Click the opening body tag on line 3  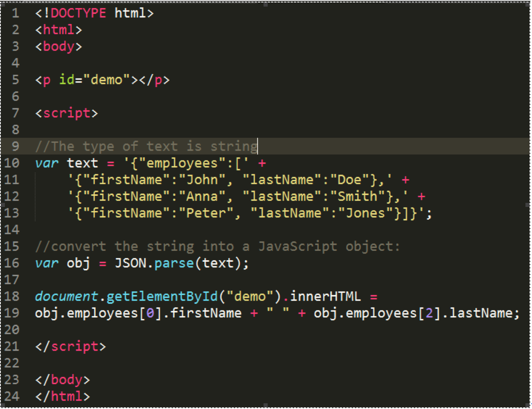click(x=59, y=47)
